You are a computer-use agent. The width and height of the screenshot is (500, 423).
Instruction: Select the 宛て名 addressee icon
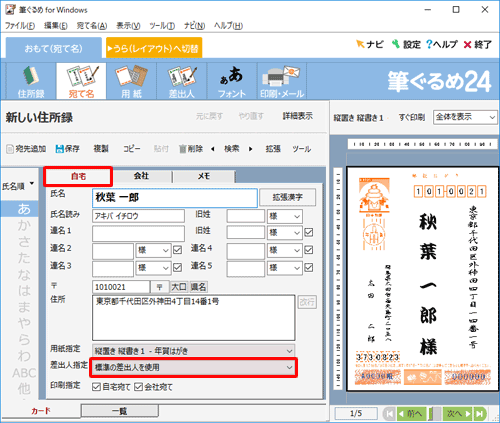(81, 81)
